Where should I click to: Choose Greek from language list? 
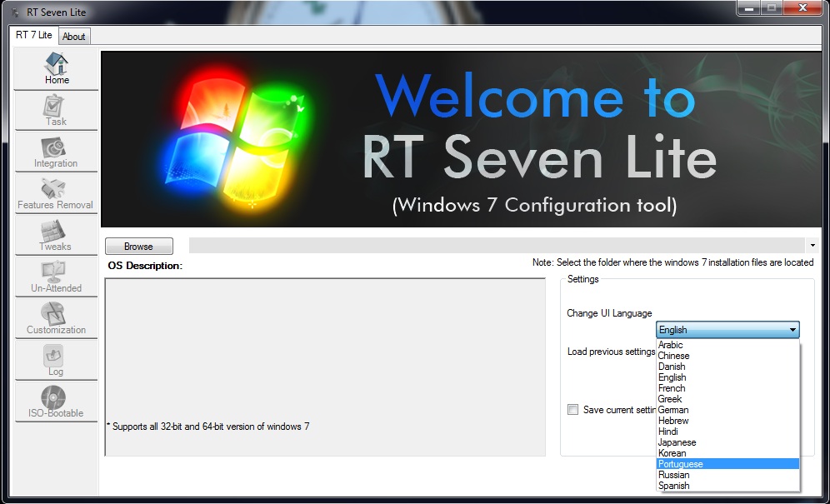pyautogui.click(x=727, y=399)
